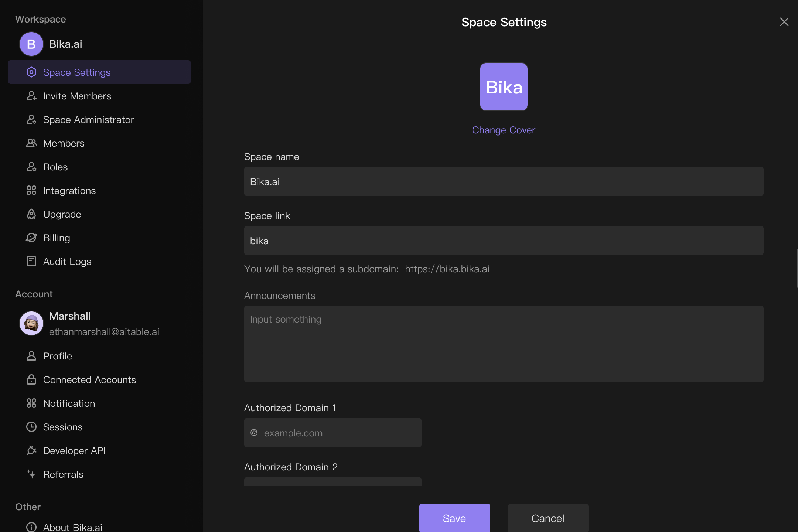This screenshot has width=798, height=532.
Task: Click the Profile person icon
Action: [31, 356]
